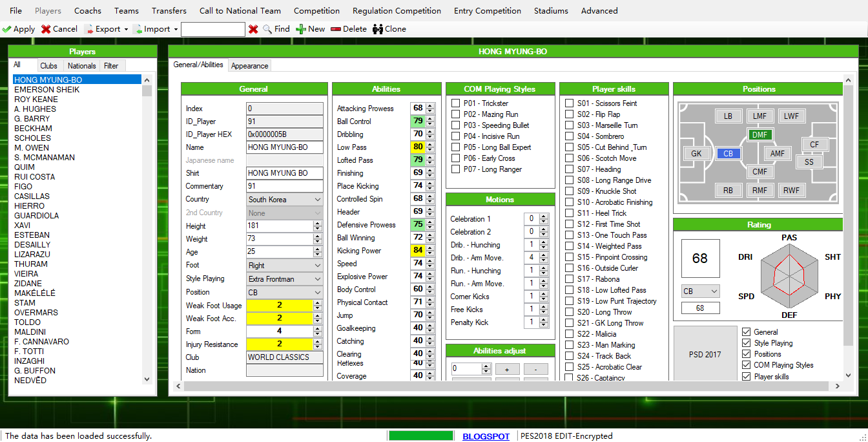The height and width of the screenshot is (442, 868).
Task: Click the Import toolbar icon
Action: click(137, 29)
